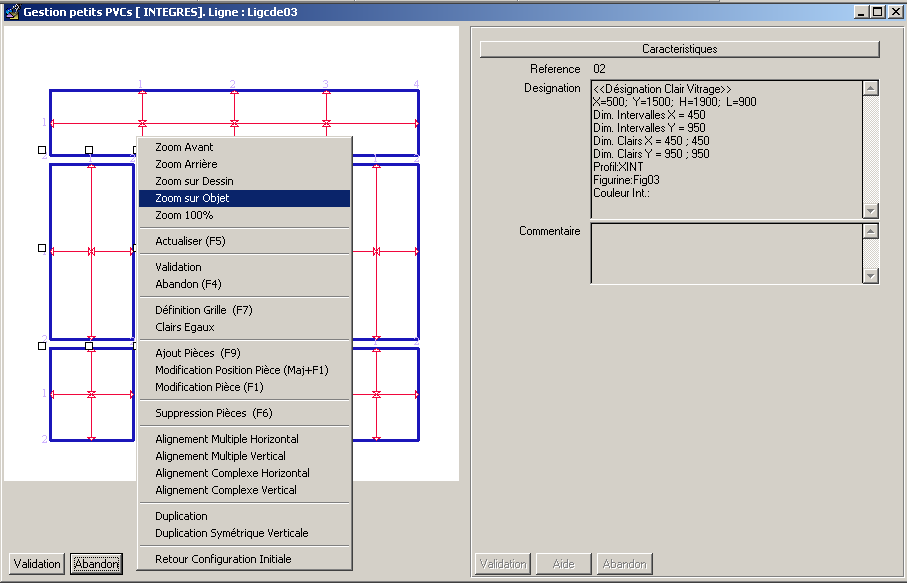Image resolution: width=907 pixels, height=583 pixels.
Task: Open Définition Grille (F7) option
Action: [x=204, y=310]
